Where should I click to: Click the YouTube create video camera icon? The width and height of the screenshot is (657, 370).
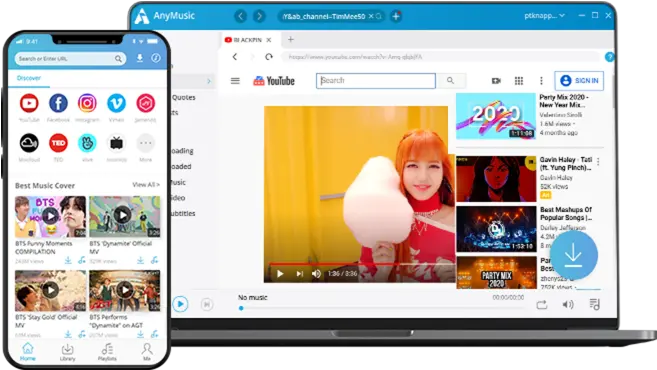496,80
